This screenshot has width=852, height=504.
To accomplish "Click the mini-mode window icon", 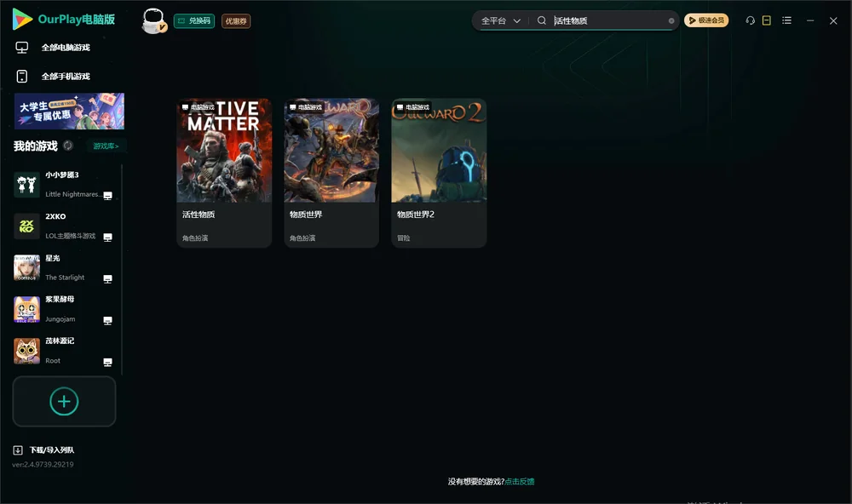I will (x=766, y=20).
